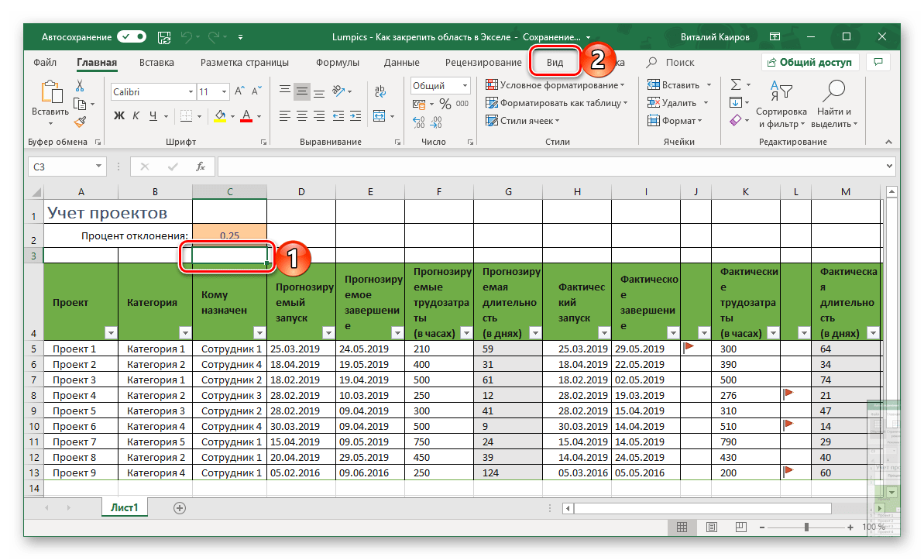The image size is (924, 560).
Task: Click the Cut scissors icon
Action: 79,85
